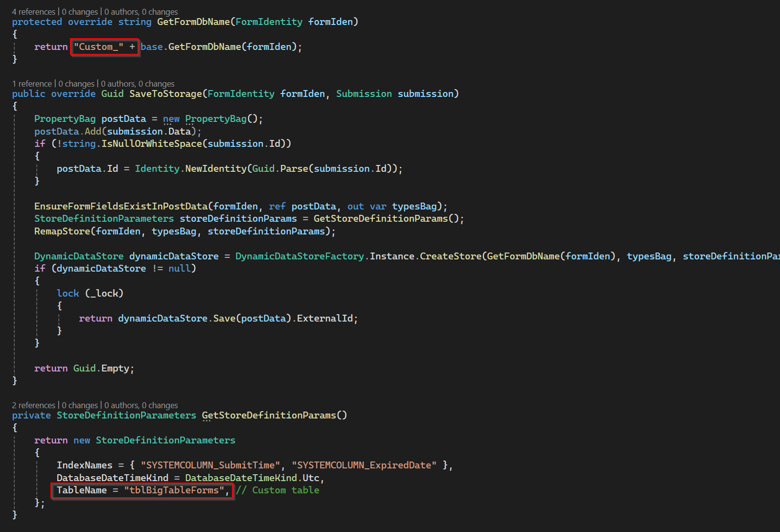Click the lock keyword before (_lock)

(68, 294)
